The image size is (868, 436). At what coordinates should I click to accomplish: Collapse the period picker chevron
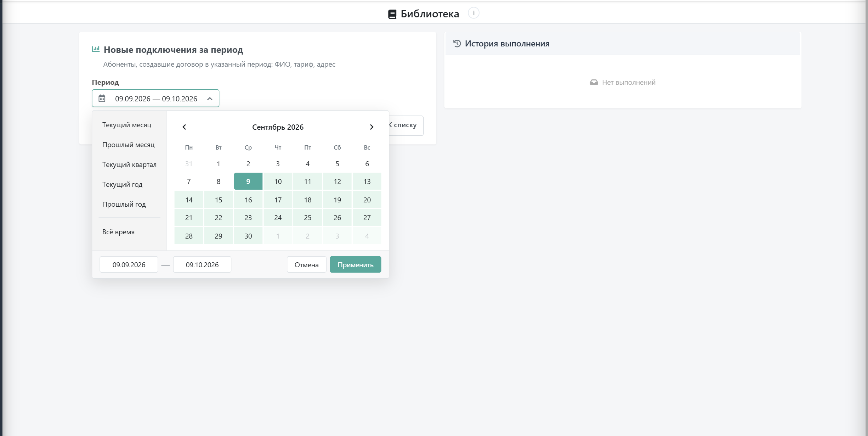pyautogui.click(x=210, y=99)
